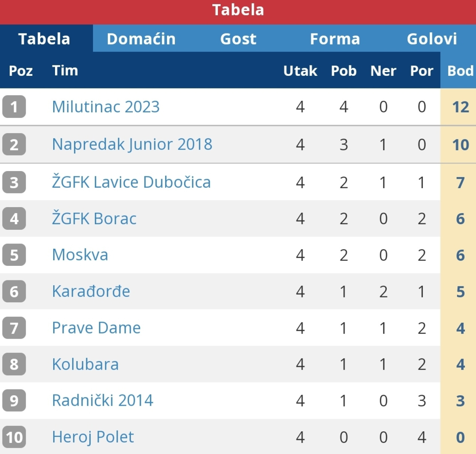Click position badge number 1
This screenshot has height=454, width=476.
point(14,107)
